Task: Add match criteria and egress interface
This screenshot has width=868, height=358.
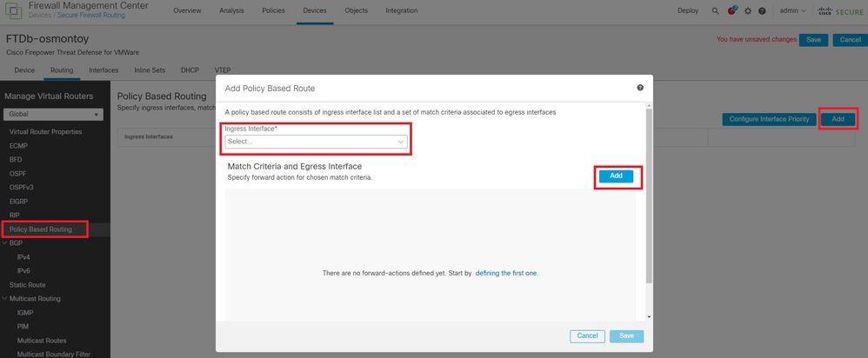Action: [616, 176]
